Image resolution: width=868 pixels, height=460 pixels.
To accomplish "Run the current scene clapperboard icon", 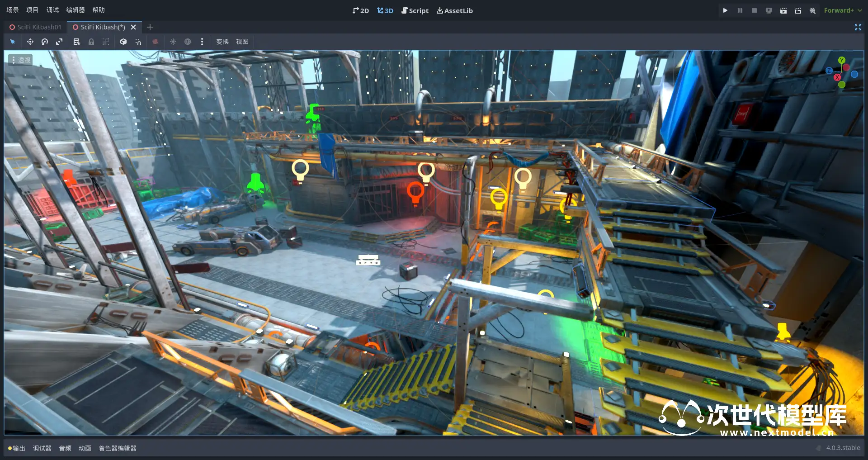I will pyautogui.click(x=783, y=10).
